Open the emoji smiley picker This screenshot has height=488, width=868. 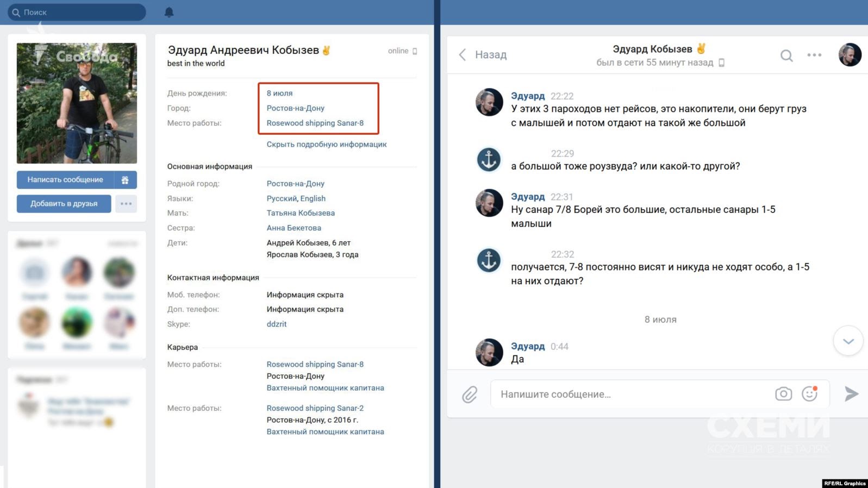pos(809,393)
